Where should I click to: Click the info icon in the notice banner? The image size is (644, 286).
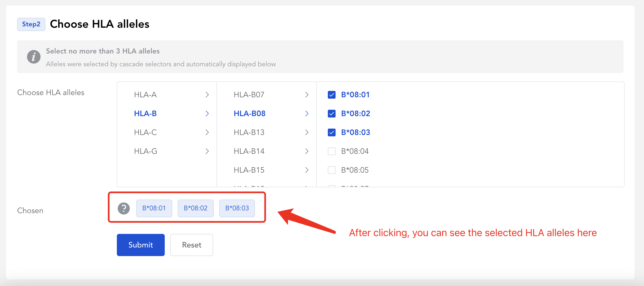click(x=34, y=57)
